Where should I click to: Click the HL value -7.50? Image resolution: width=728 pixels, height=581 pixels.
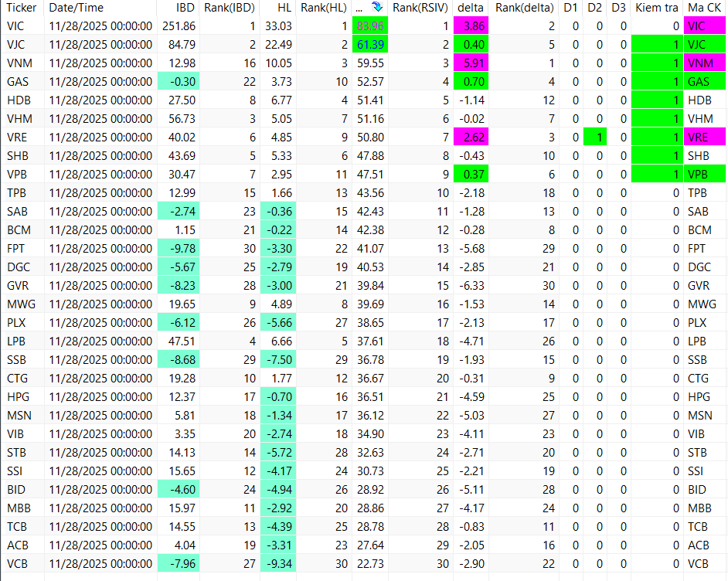pyautogui.click(x=278, y=360)
